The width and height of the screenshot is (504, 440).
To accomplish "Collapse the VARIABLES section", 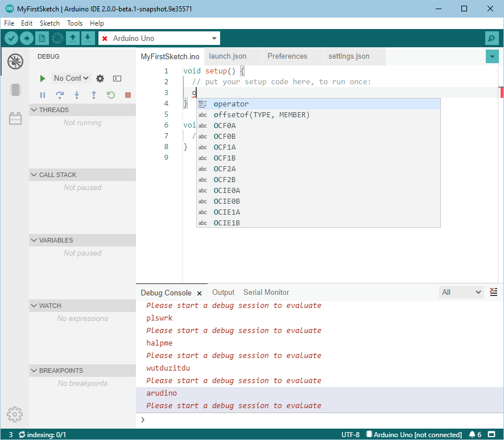I will [x=82, y=240].
